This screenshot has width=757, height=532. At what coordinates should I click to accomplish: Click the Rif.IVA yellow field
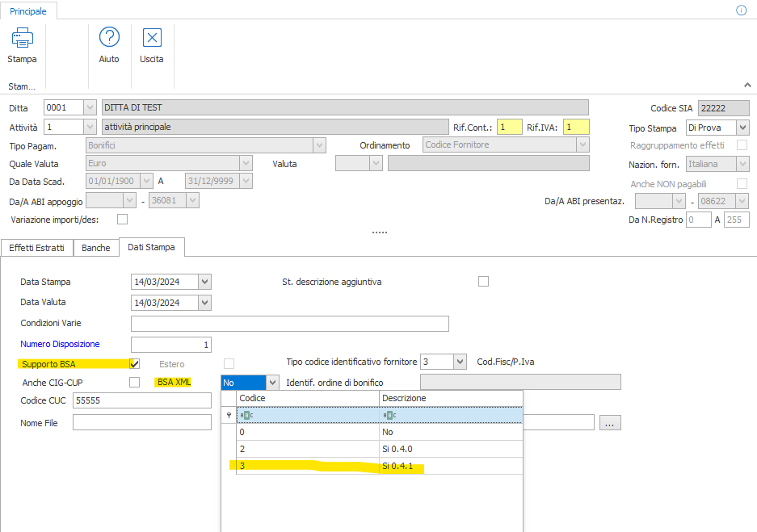click(x=576, y=127)
